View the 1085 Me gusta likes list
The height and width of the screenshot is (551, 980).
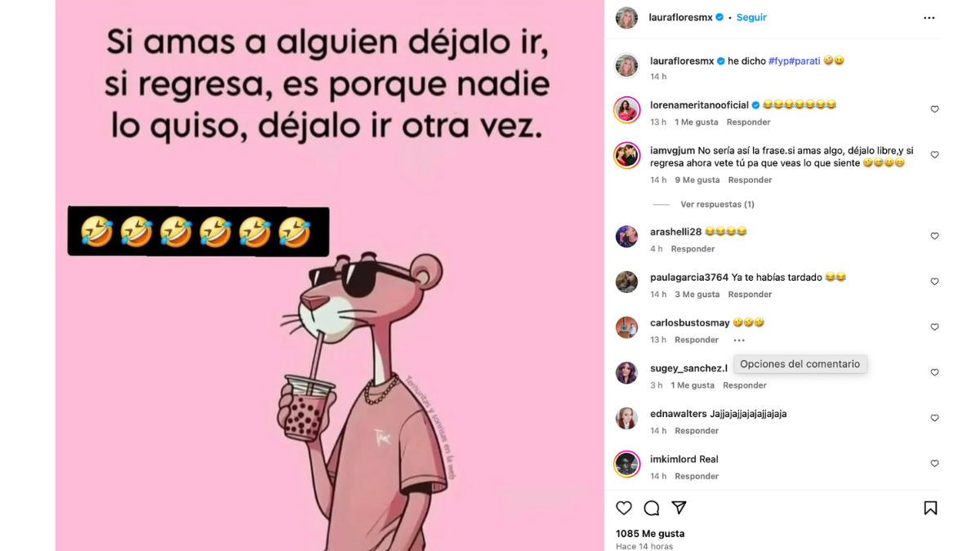(650, 533)
